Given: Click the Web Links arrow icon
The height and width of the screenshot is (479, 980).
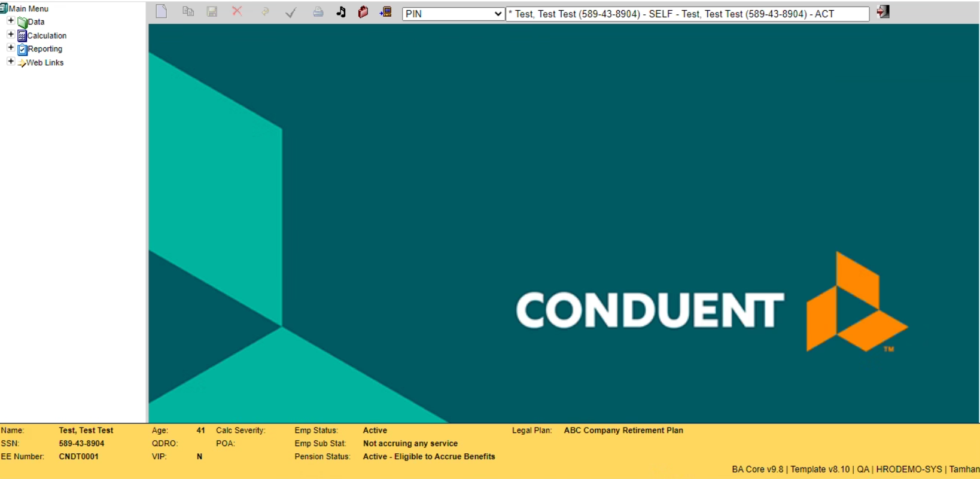Looking at the screenshot, I should (x=22, y=63).
